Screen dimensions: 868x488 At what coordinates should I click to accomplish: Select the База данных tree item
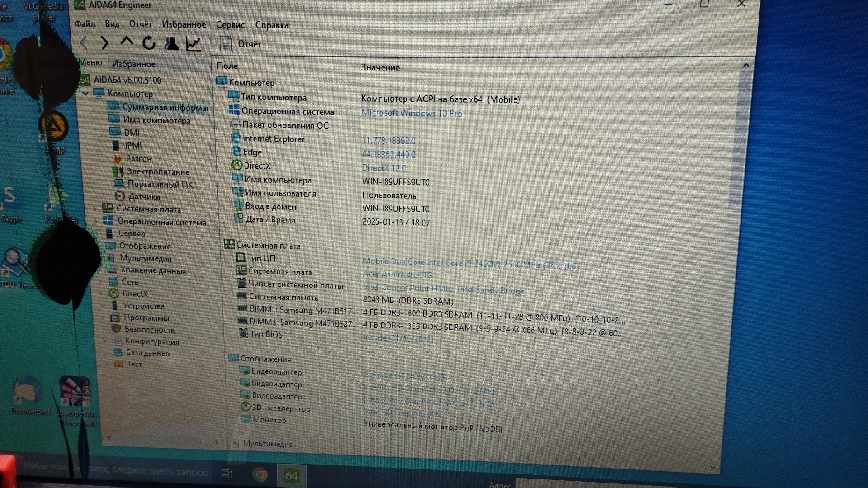click(142, 352)
